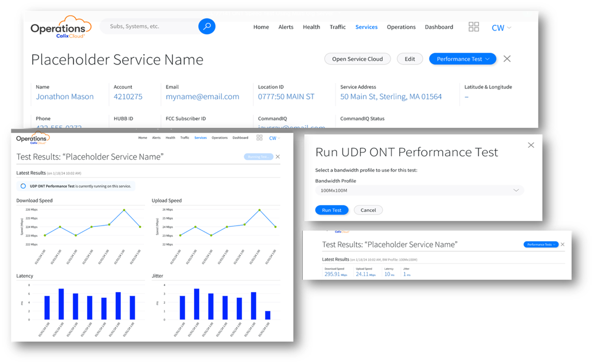This screenshot has height=364, width=594.
Task: Click the Edit button
Action: 410,59
